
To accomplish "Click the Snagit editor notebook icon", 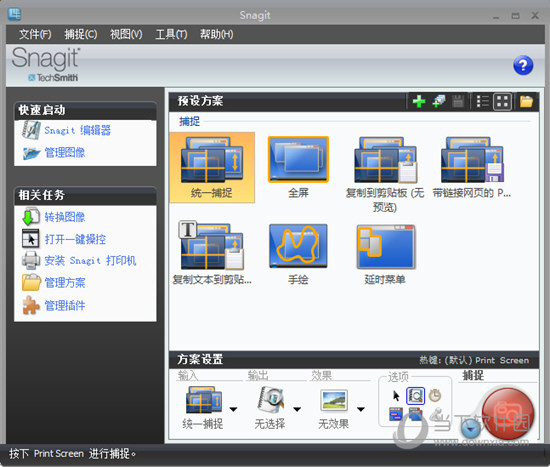I will click(x=31, y=130).
